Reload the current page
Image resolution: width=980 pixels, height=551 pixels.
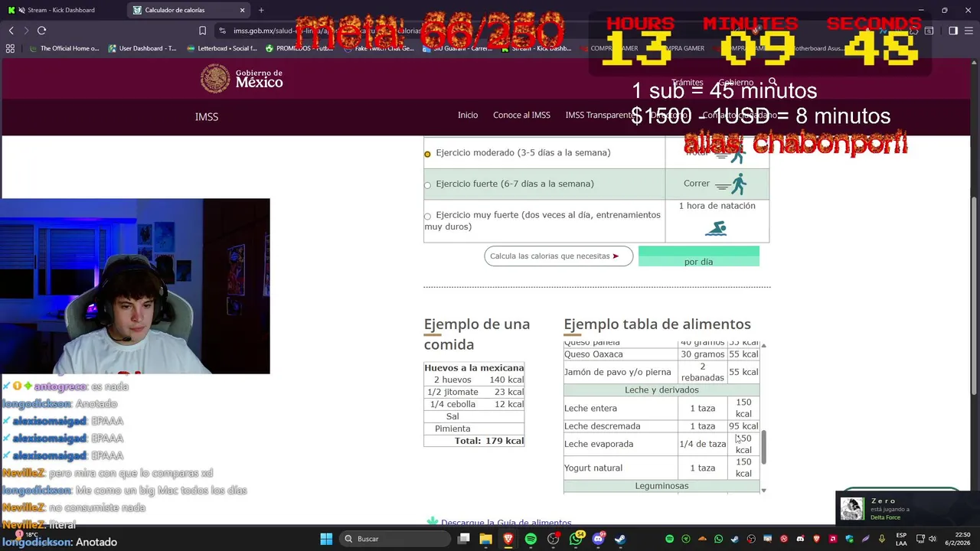click(42, 31)
